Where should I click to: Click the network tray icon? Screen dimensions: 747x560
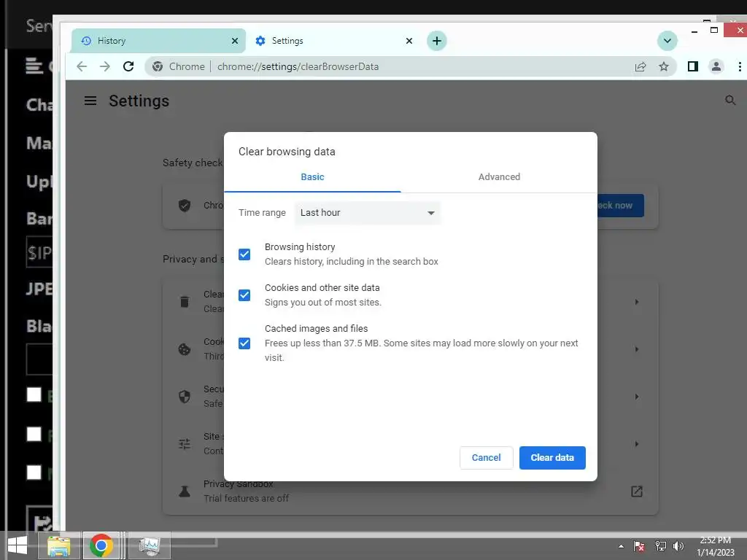pos(660,547)
